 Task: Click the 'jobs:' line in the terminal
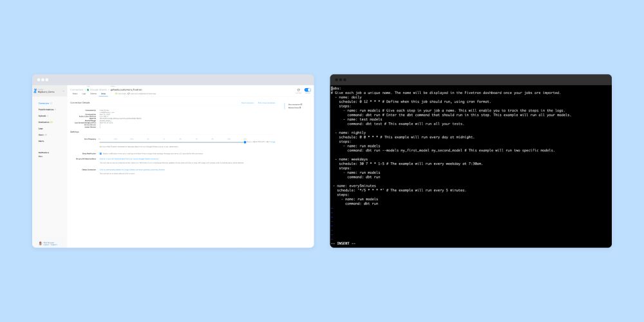pyautogui.click(x=336, y=88)
